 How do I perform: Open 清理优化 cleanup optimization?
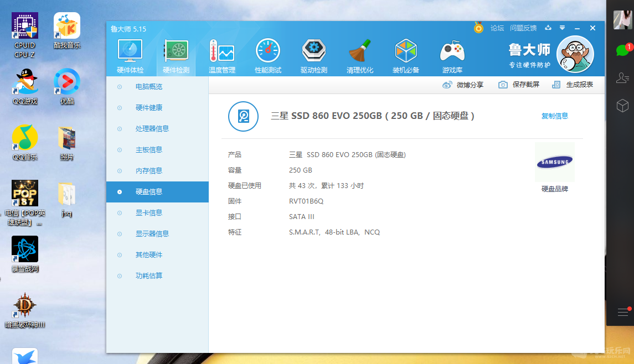(x=360, y=56)
